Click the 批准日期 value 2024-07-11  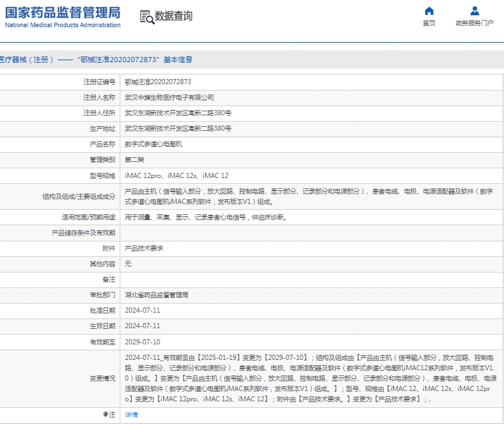coord(142,311)
